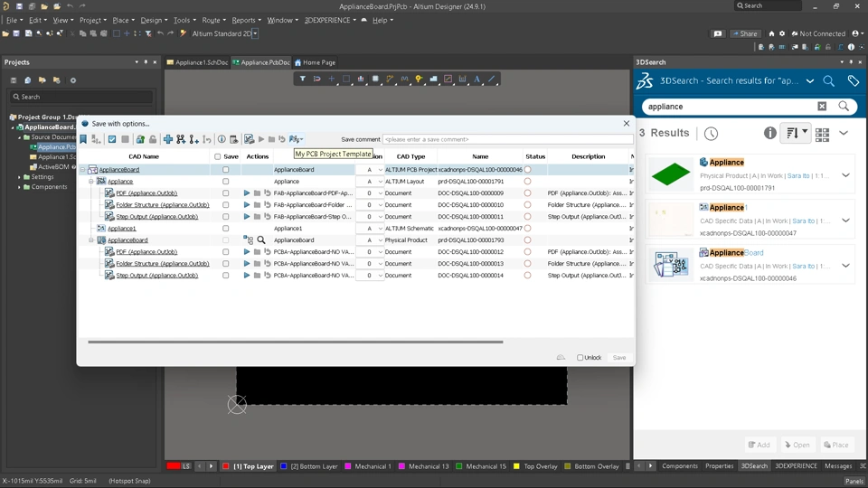Image resolution: width=868 pixels, height=488 pixels.
Task: Click the blue plus add icon in Save dialog
Action: pyautogui.click(x=168, y=139)
